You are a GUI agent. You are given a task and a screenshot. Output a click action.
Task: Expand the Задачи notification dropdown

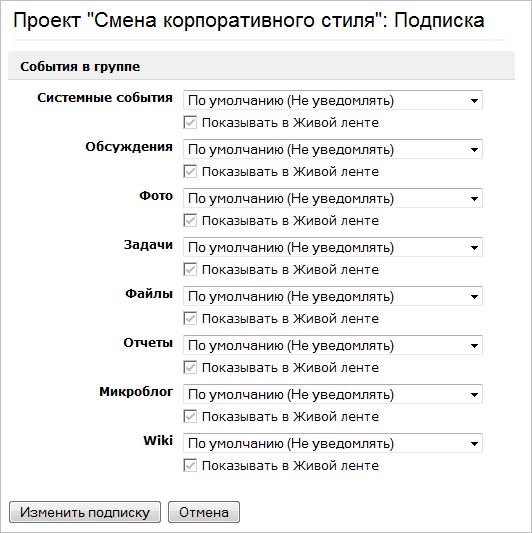pos(333,247)
